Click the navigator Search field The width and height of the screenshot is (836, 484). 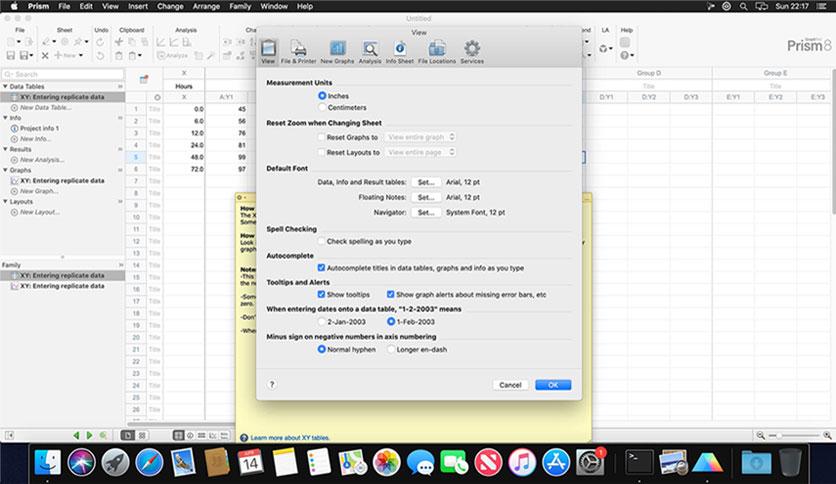(63, 74)
